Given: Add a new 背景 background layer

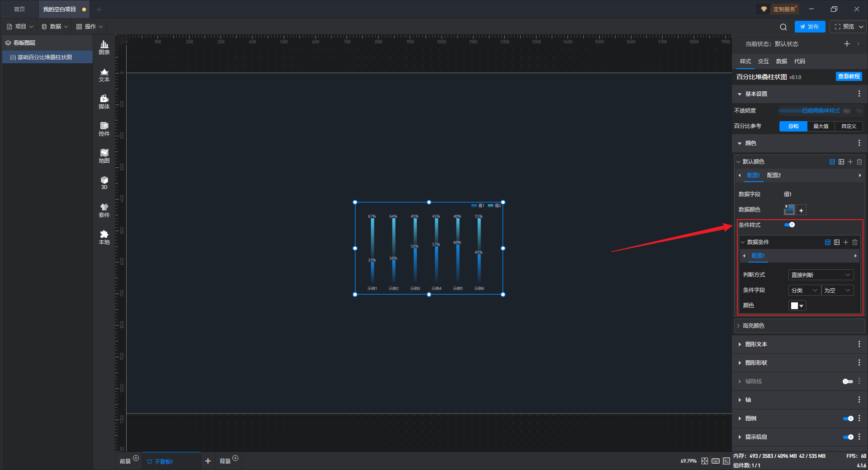Looking at the screenshot, I should click(236, 458).
